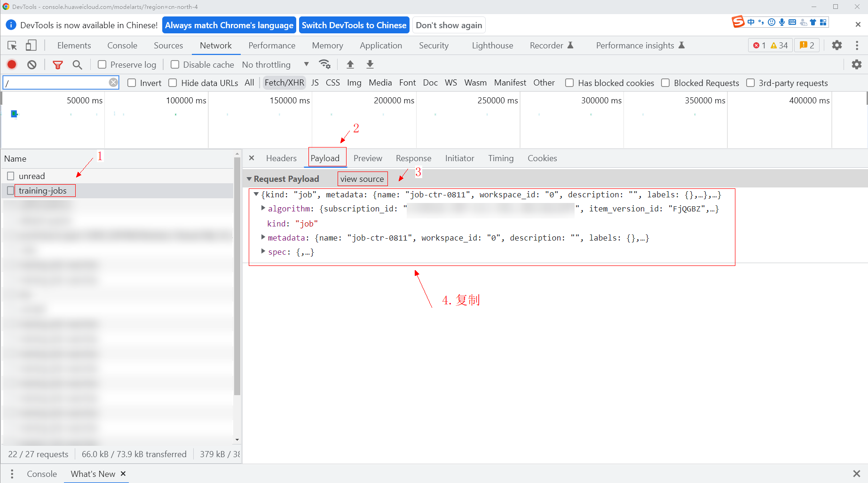
Task: Toggle 3rd-party requests checkbox
Action: point(750,83)
